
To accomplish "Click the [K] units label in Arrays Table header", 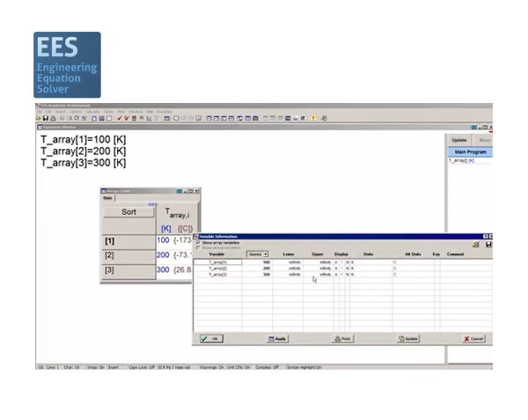I will pos(166,229).
